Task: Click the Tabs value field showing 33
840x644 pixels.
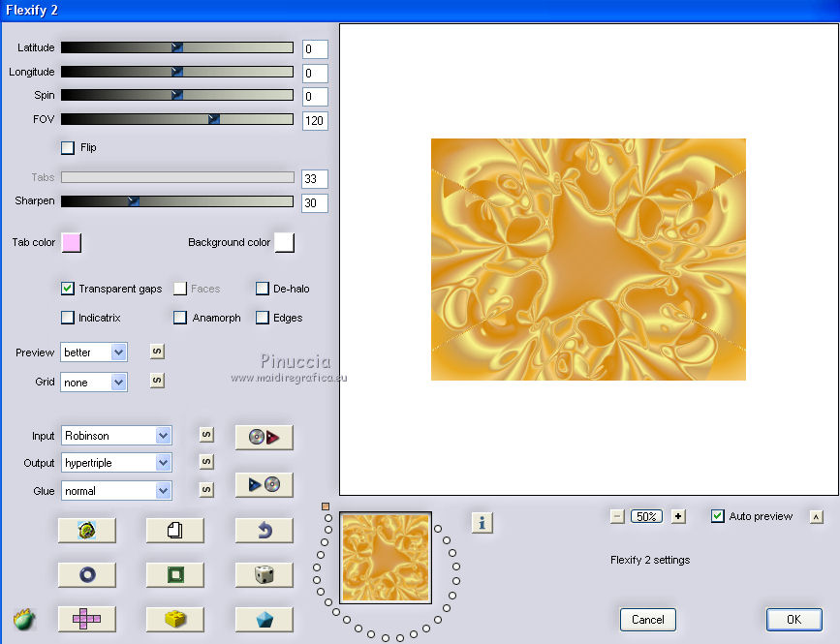Action: pyautogui.click(x=315, y=179)
